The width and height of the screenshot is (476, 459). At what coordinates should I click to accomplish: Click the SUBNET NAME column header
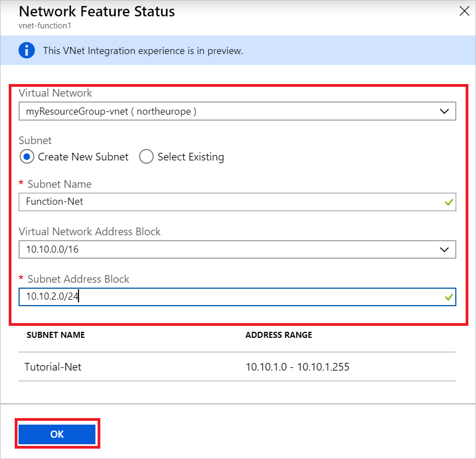tap(56, 335)
